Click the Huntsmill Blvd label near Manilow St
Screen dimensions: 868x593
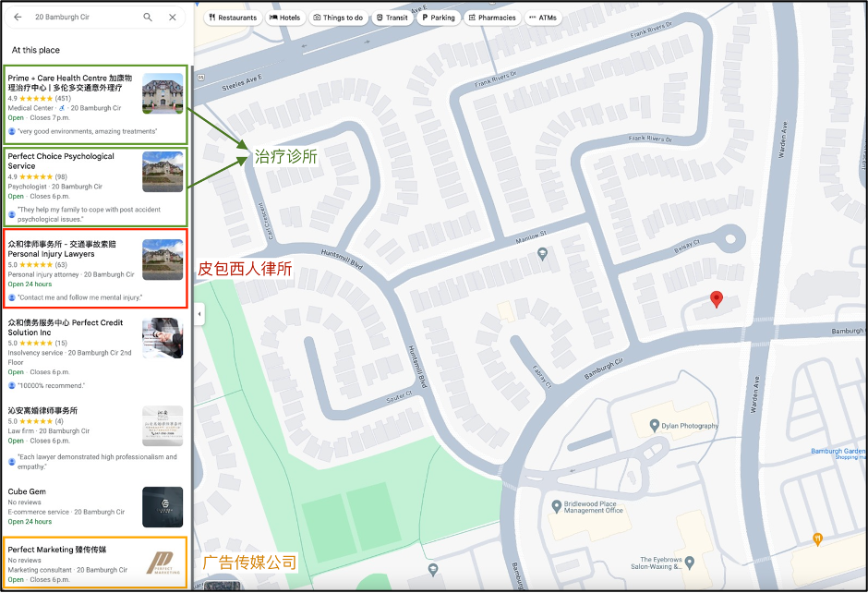coord(342,260)
